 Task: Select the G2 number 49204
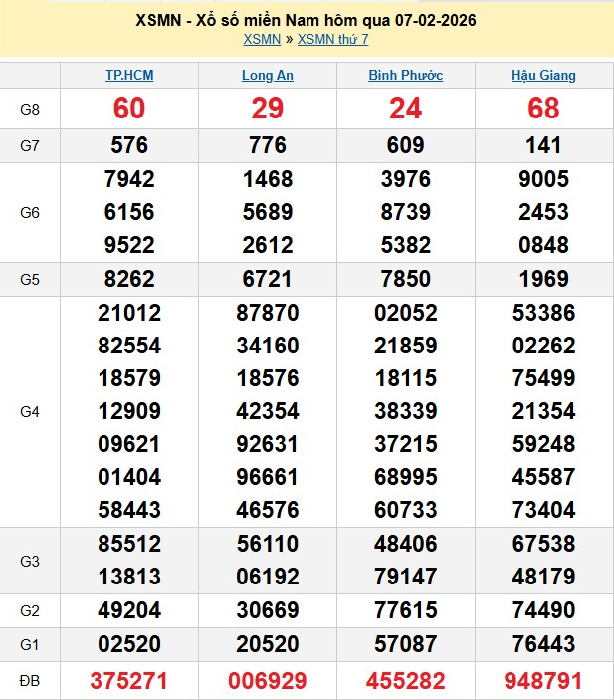[129, 611]
